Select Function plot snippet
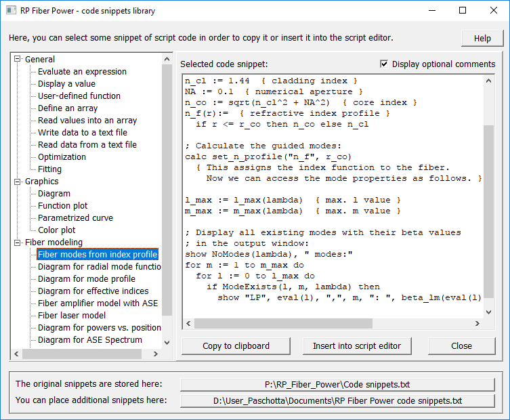This screenshot has height=420, width=510. [62, 206]
